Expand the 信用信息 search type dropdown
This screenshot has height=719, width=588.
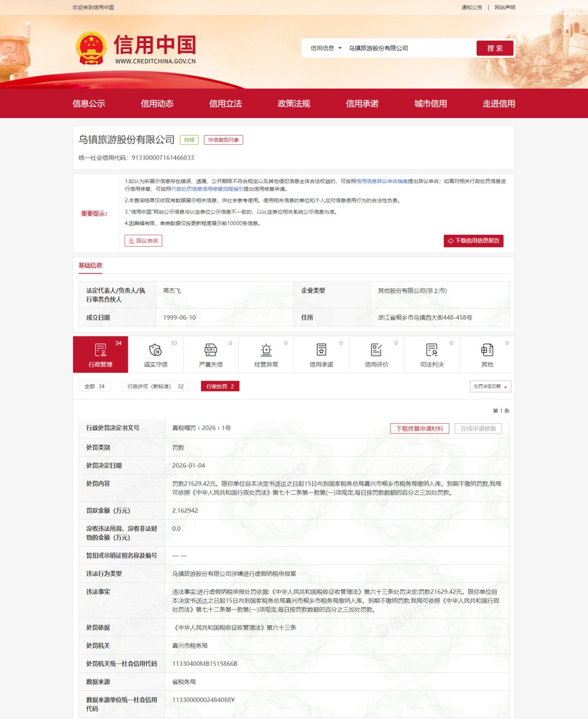(326, 48)
